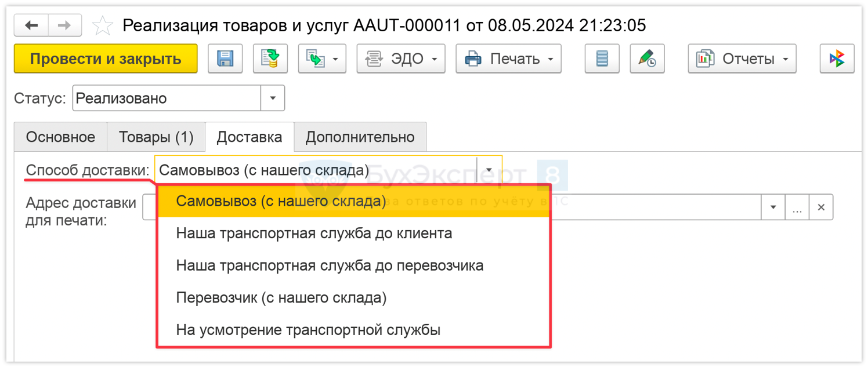Open the Печать dropdown menu
Screen dimensions: 868x368
pos(508,59)
